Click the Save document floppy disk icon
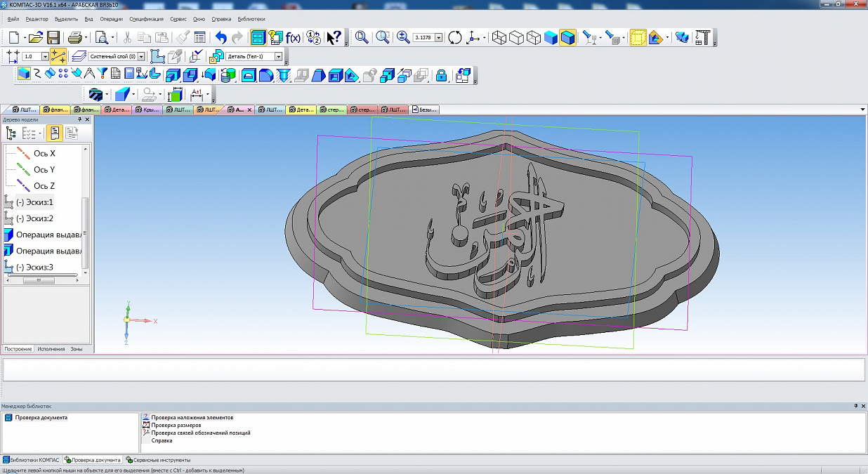Viewport: 868px width, 474px height. click(53, 38)
